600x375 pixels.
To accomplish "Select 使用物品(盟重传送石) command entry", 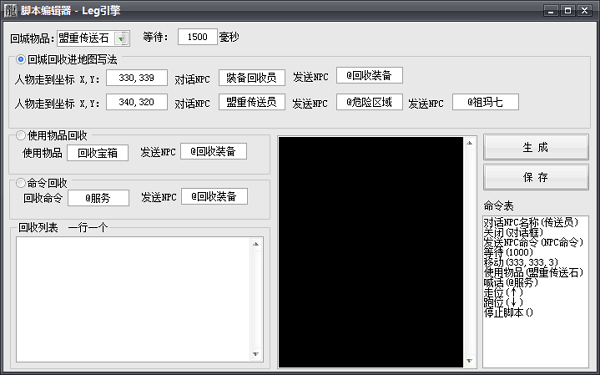I will point(534,272).
